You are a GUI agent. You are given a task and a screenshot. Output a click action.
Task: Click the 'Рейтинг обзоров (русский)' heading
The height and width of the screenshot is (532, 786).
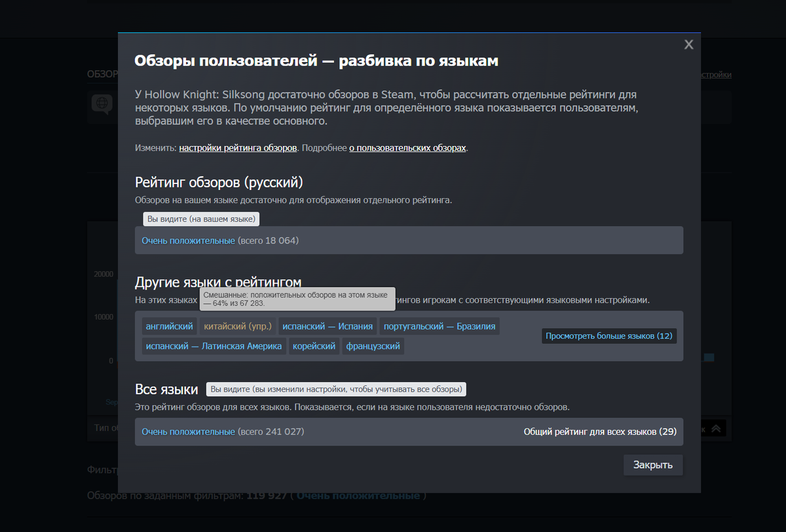(219, 182)
